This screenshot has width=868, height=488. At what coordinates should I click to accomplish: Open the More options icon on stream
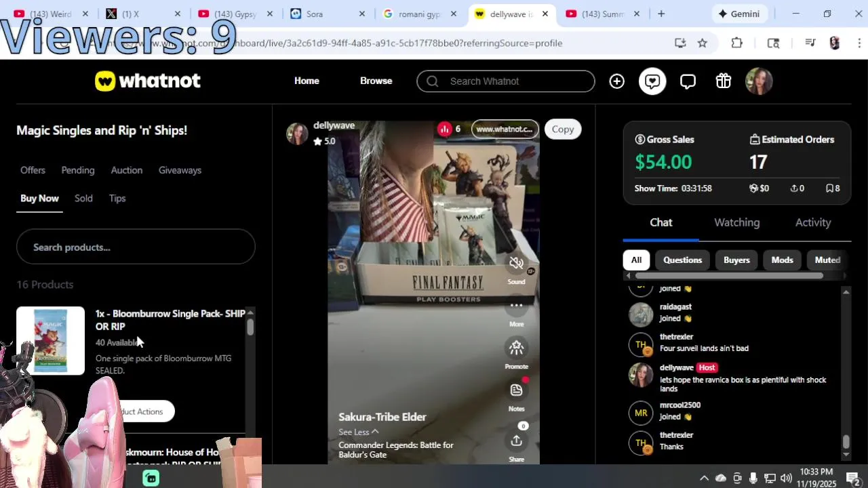click(x=516, y=305)
